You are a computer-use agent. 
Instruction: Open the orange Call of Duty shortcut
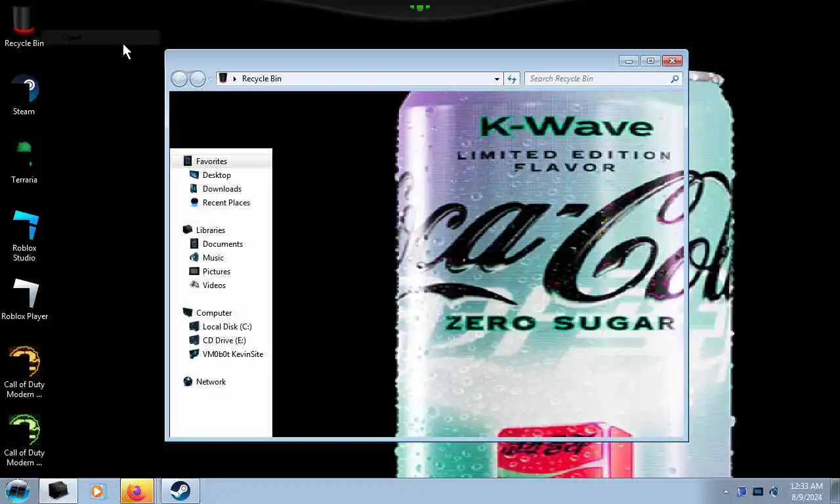24,373
